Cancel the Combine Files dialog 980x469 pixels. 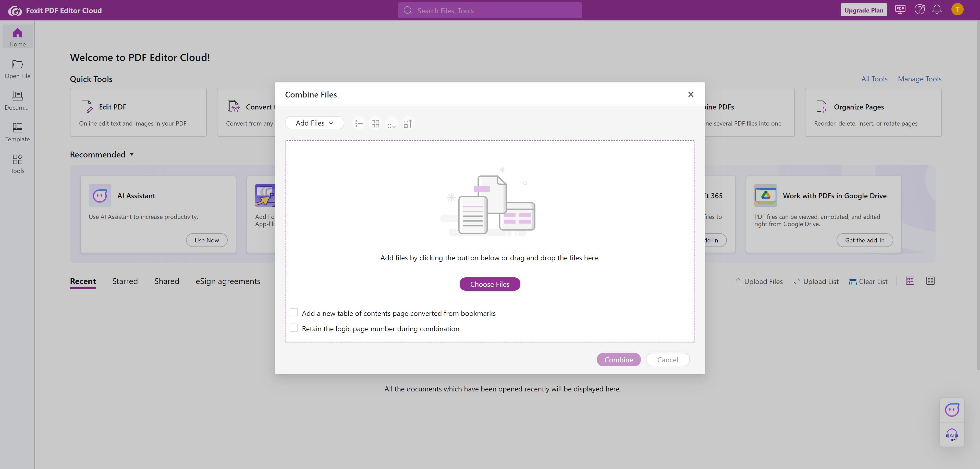click(667, 360)
